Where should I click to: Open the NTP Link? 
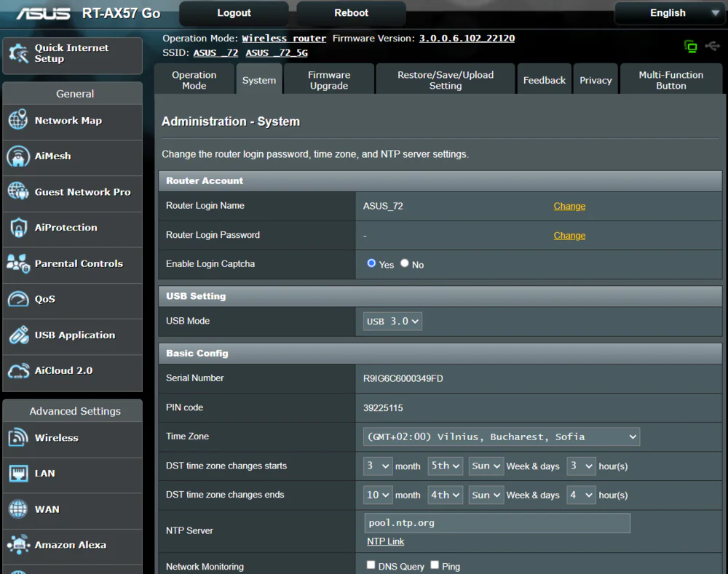tap(385, 541)
